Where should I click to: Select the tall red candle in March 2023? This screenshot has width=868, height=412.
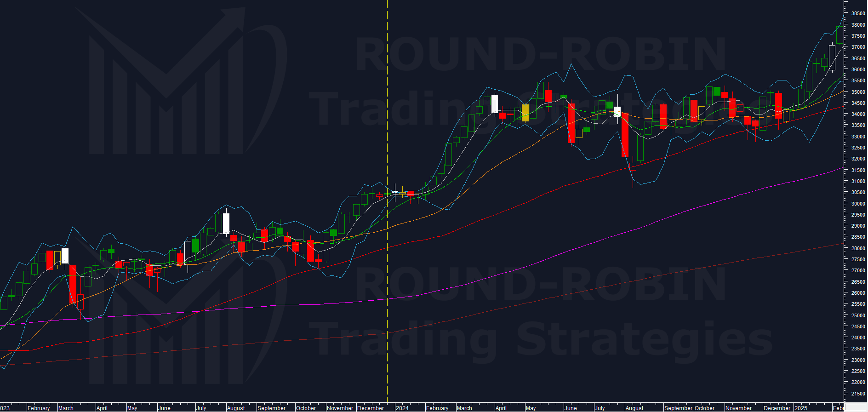click(x=73, y=284)
